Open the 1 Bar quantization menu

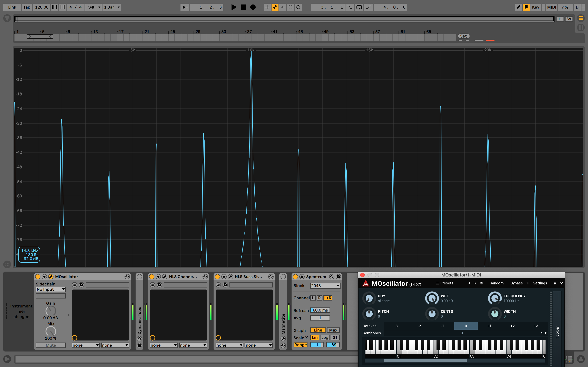[112, 7]
